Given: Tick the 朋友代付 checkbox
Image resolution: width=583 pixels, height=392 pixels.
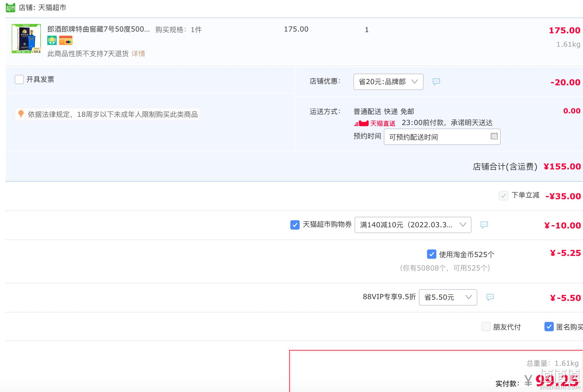Looking at the screenshot, I should [x=486, y=327].
